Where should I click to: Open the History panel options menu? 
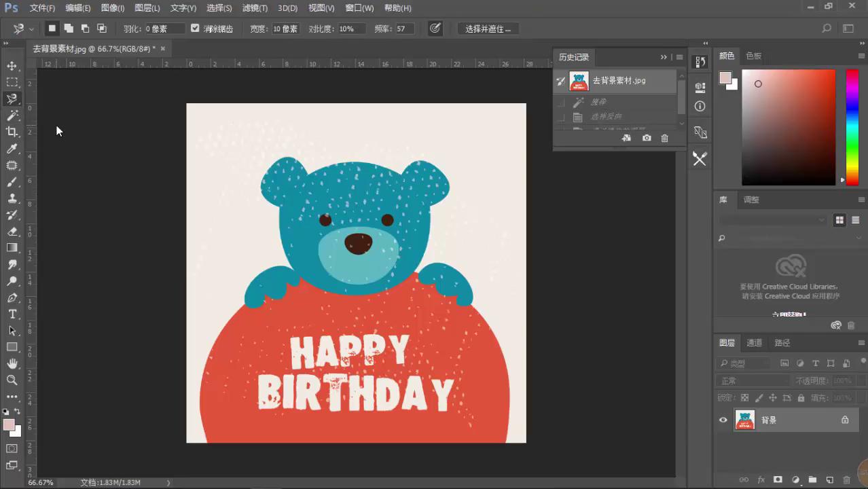pyautogui.click(x=679, y=57)
